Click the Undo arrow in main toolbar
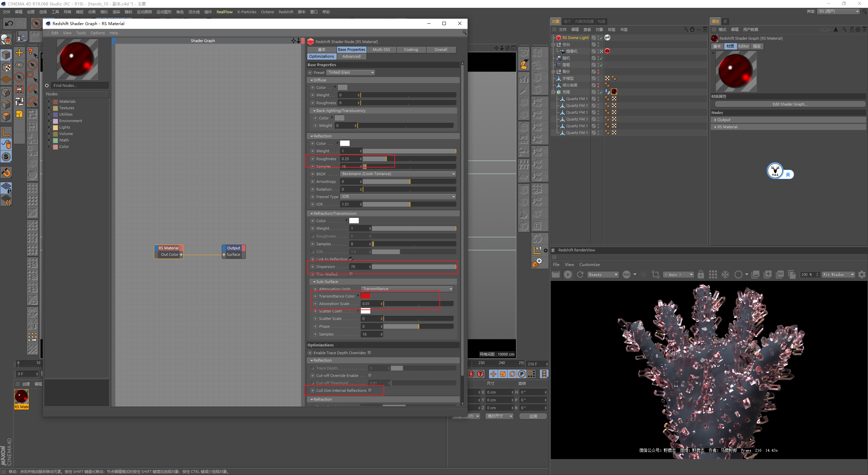The width and height of the screenshot is (868, 475). (9, 23)
